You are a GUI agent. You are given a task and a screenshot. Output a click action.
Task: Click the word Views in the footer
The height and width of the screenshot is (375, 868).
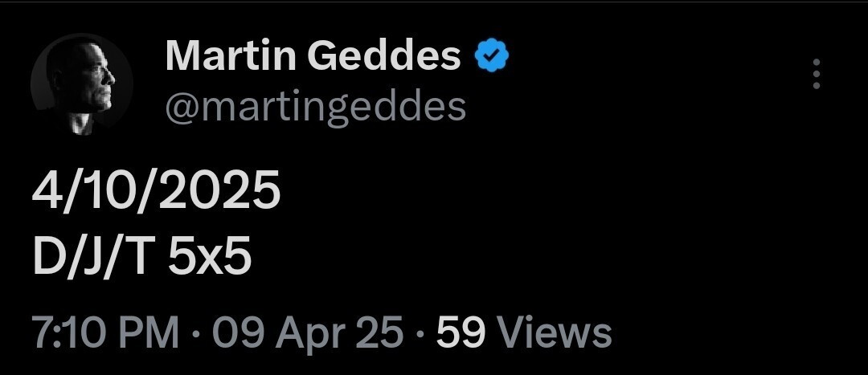click(x=554, y=332)
